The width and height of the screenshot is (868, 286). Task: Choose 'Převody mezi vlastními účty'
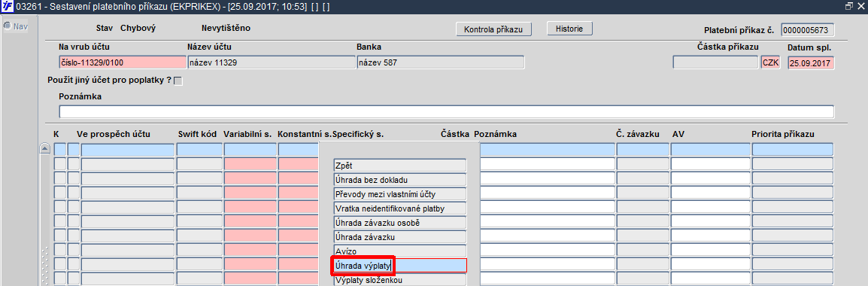(399, 194)
